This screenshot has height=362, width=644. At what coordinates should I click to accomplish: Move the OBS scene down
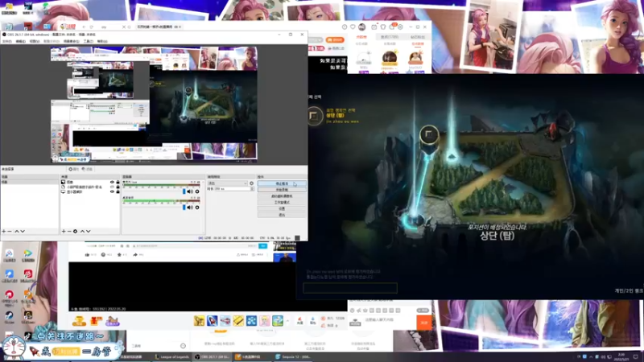coord(23,232)
